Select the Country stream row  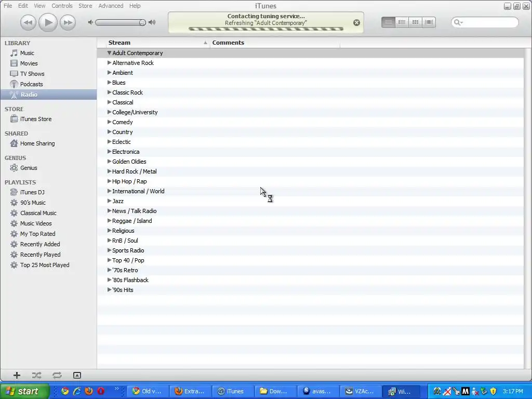(x=311, y=132)
